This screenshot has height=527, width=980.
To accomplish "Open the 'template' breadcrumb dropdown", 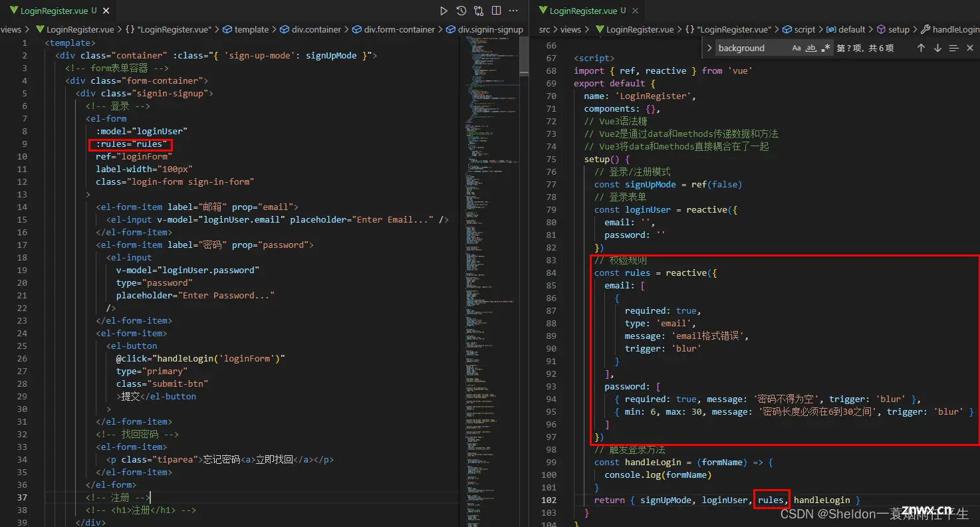I will 245,29.
